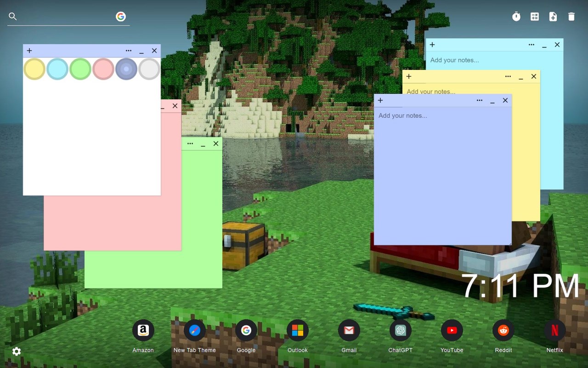The image size is (588, 368).
Task: Close the green note
Action: 216,144
